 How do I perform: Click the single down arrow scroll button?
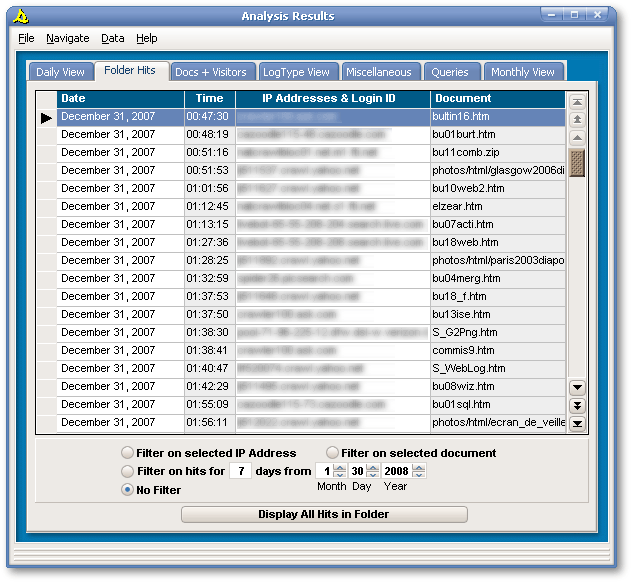(x=577, y=387)
